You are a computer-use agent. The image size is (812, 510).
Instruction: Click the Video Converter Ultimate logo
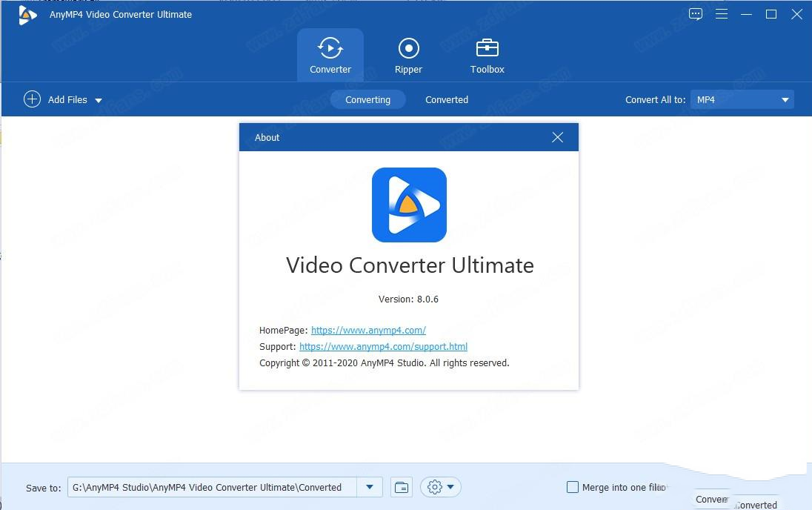coord(409,205)
